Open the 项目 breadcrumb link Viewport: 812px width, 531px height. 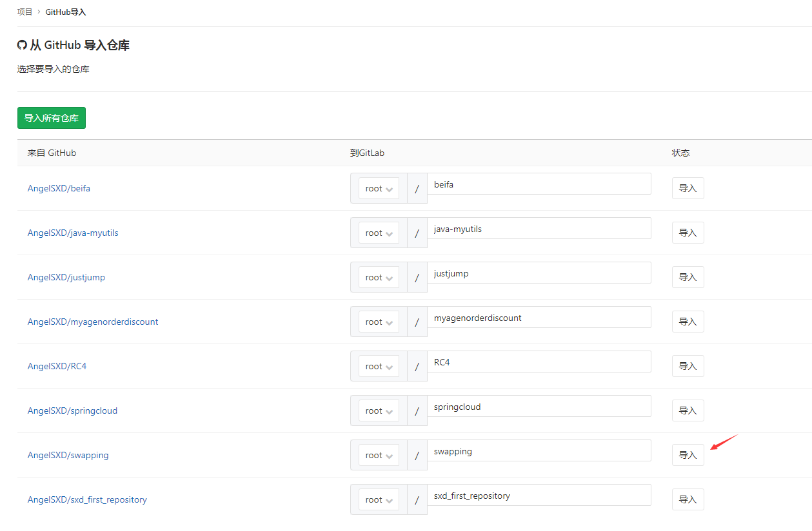[25, 12]
